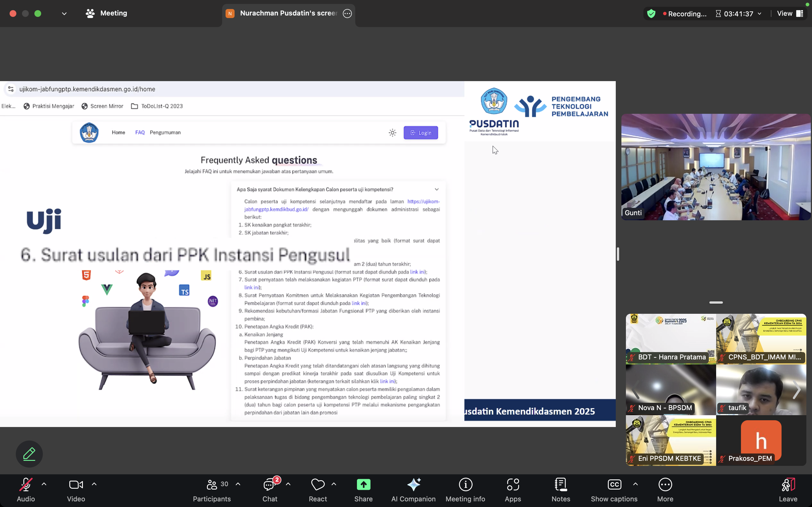Open the AI Companion panel
Viewport: 812px width, 507px height.
click(413, 490)
